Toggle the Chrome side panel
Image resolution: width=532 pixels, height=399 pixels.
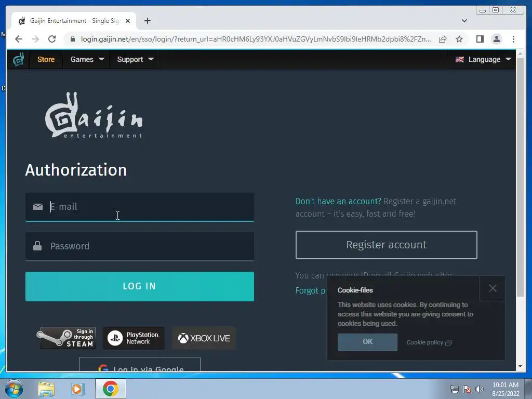click(480, 39)
